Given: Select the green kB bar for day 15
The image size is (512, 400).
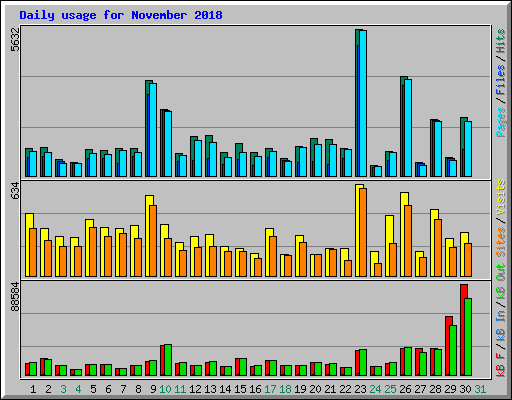Looking at the screenshot, I should point(243,367).
